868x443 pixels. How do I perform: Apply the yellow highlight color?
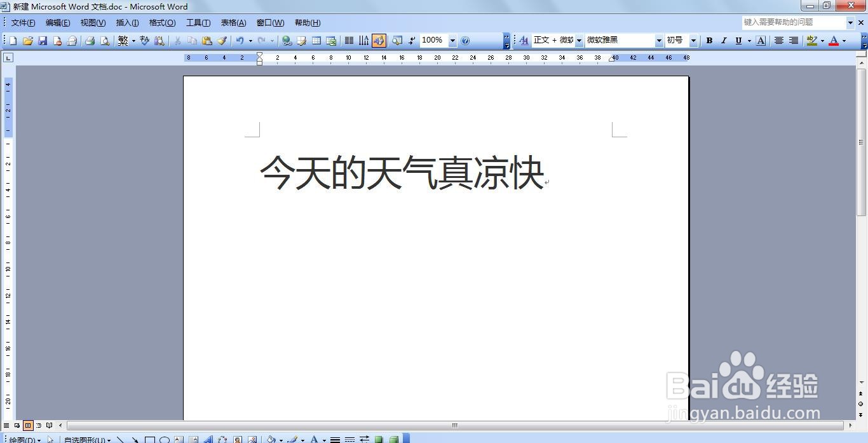click(811, 41)
